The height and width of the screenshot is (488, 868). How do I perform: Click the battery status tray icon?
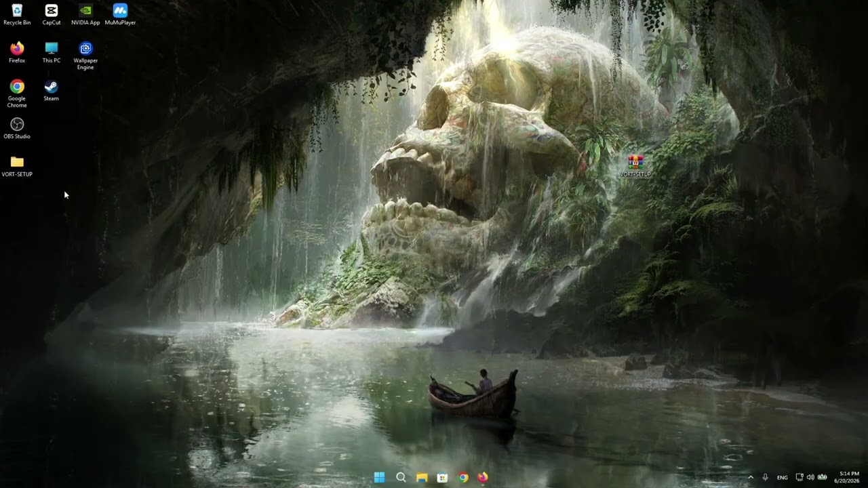(822, 477)
